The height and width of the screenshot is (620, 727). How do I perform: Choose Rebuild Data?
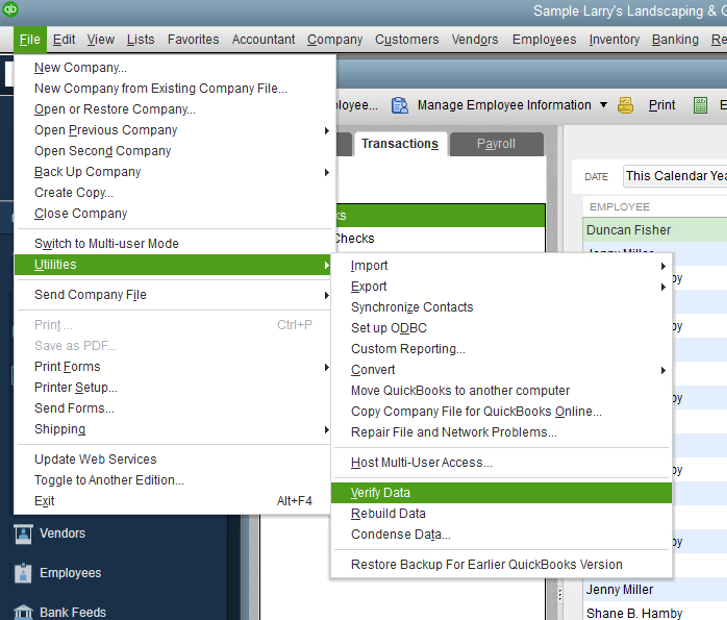(388, 514)
